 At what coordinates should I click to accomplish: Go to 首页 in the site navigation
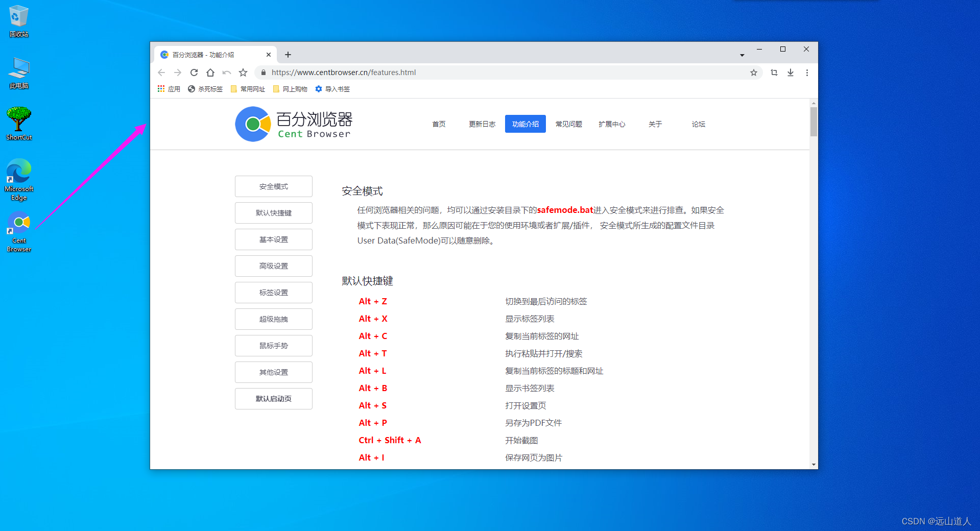[x=439, y=124]
